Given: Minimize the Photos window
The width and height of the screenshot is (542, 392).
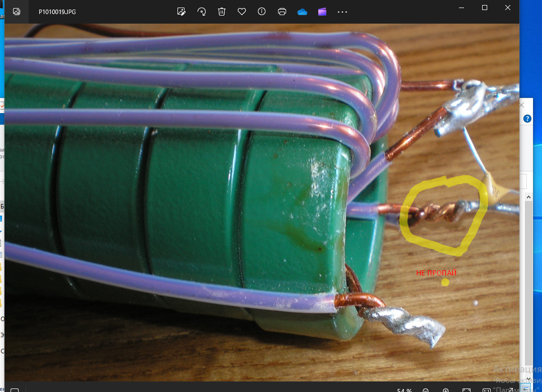Looking at the screenshot, I should click(462, 8).
